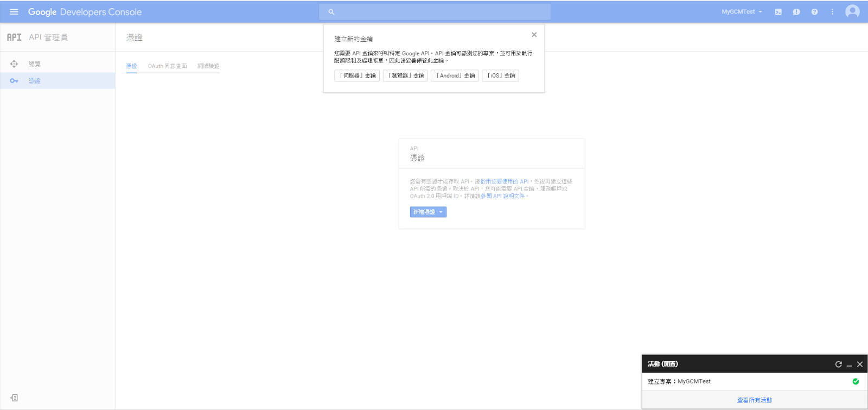Choose the 「iOS」金鑰 button
The width and height of the screenshot is (868, 410).
[500, 75]
